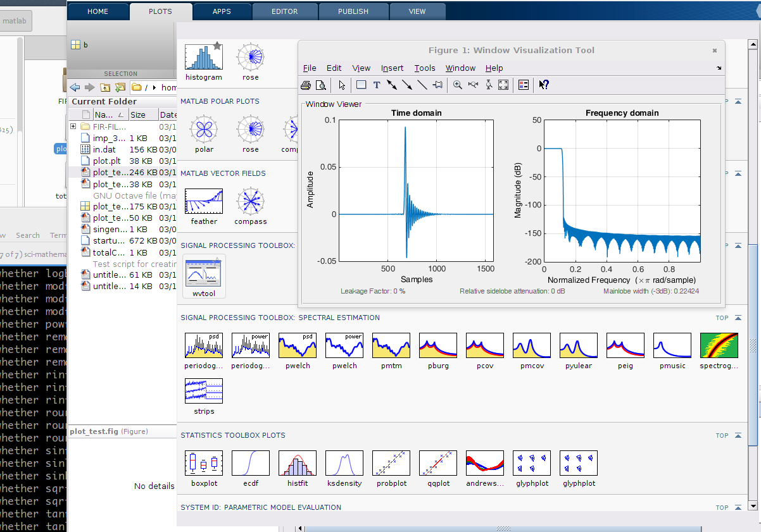Toggle the Legend icon in figure toolbar
The image size is (761, 532).
[524, 85]
